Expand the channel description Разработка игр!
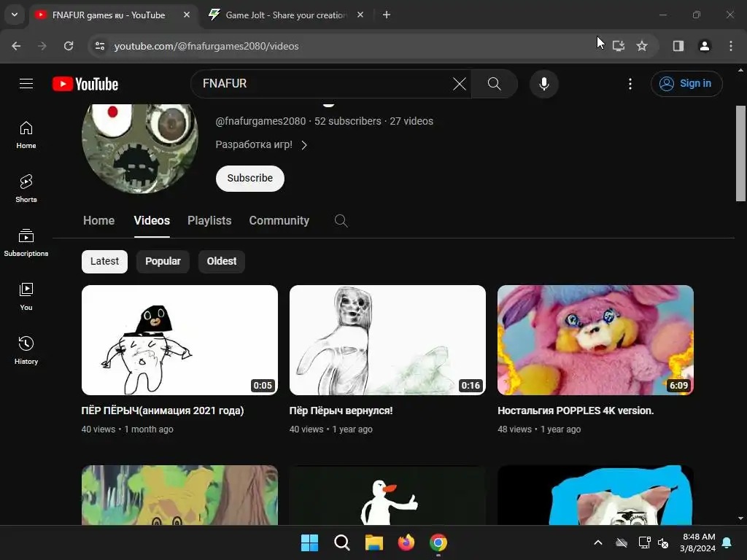747x560 pixels. (261, 145)
